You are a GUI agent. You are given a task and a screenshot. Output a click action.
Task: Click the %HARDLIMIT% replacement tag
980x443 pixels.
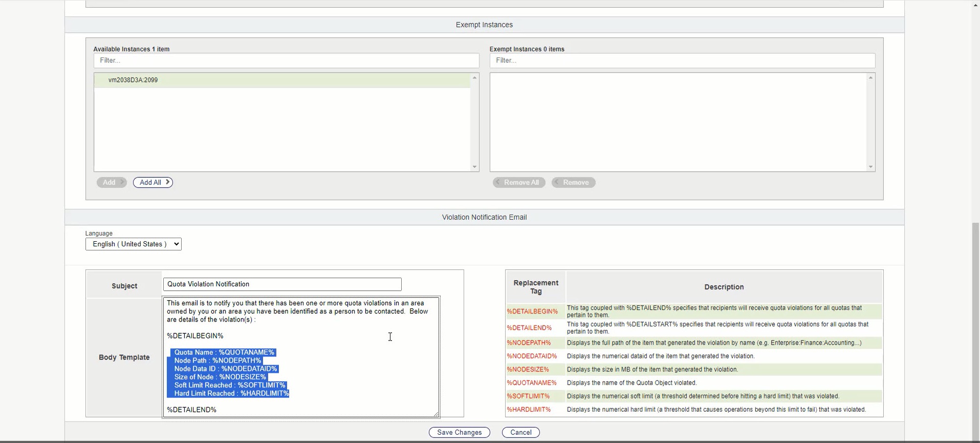pyautogui.click(x=529, y=410)
